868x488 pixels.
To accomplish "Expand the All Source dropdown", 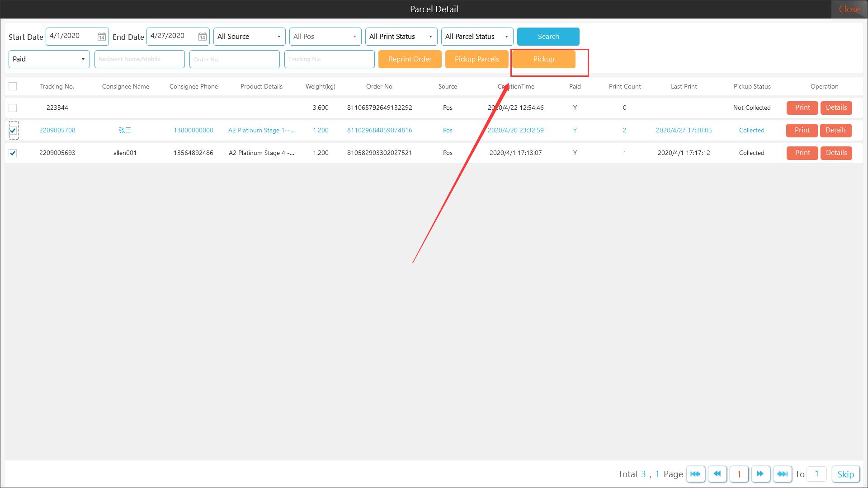I will tap(249, 37).
